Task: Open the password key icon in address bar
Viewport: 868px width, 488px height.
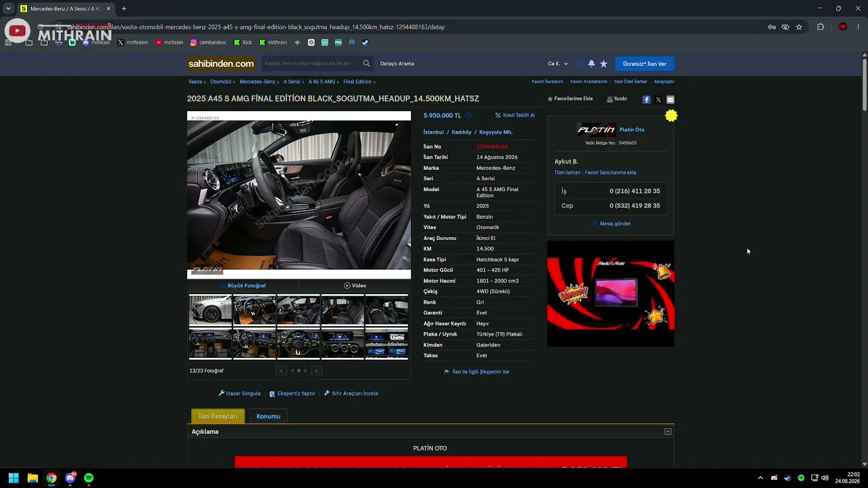Action: (x=772, y=27)
